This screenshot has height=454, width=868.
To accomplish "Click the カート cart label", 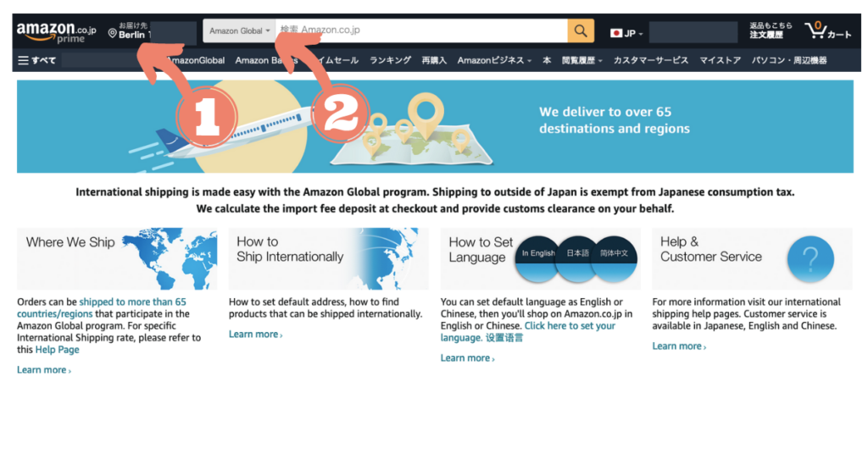I will click(840, 34).
